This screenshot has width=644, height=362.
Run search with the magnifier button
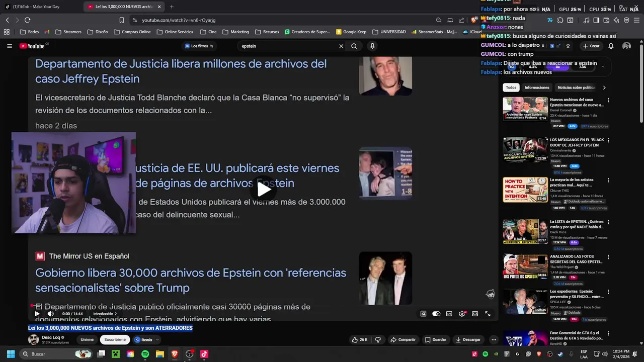(354, 46)
